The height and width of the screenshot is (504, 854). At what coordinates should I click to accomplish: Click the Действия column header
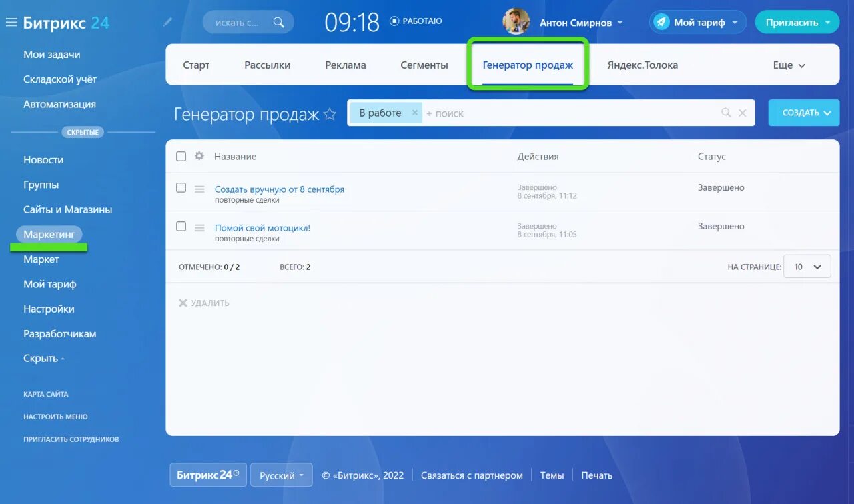[x=538, y=157]
